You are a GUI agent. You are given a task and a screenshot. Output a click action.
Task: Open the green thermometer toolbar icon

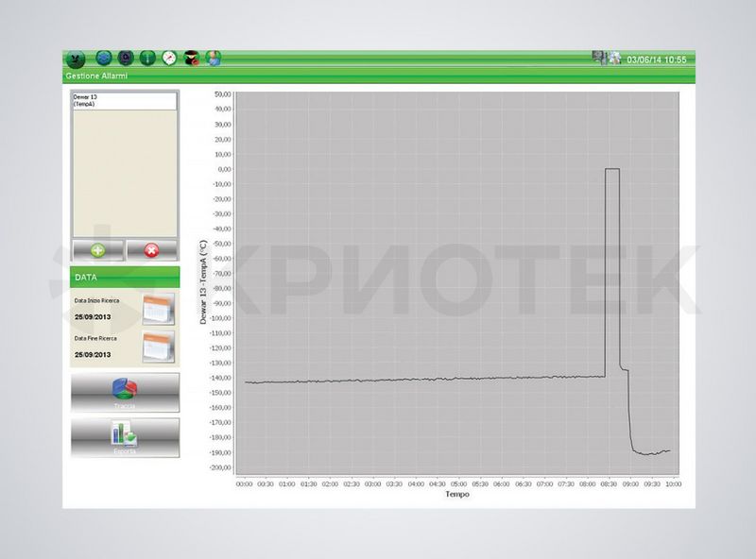(x=147, y=58)
